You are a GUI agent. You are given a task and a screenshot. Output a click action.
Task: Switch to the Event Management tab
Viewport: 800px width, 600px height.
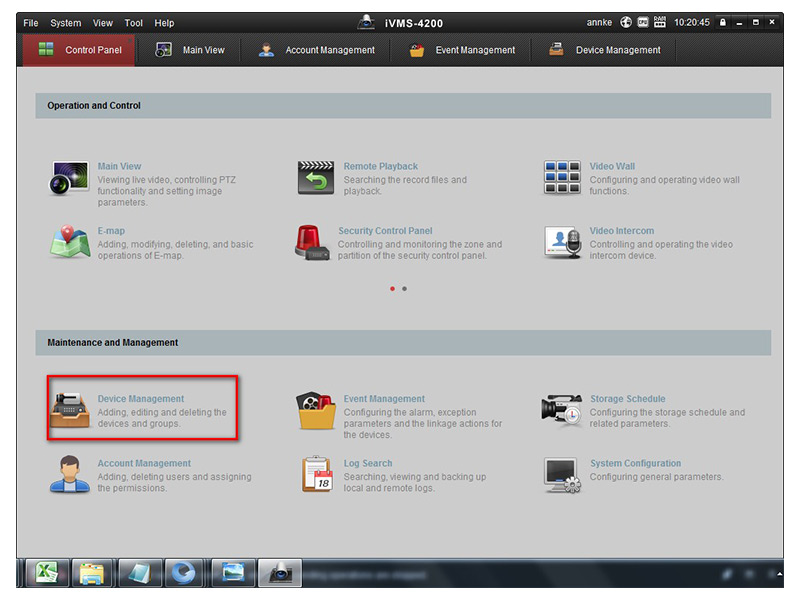[x=461, y=50]
